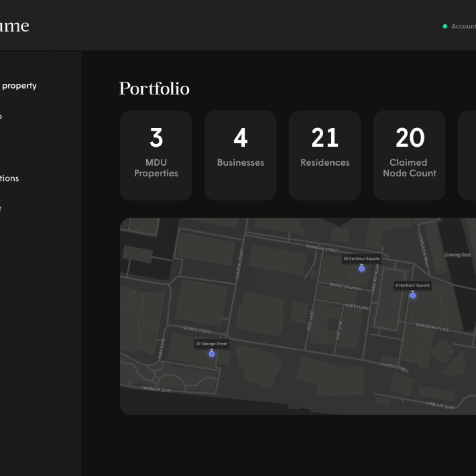Click the '8 Harbour Square' map label
The width and height of the screenshot is (476, 476).
(x=413, y=286)
